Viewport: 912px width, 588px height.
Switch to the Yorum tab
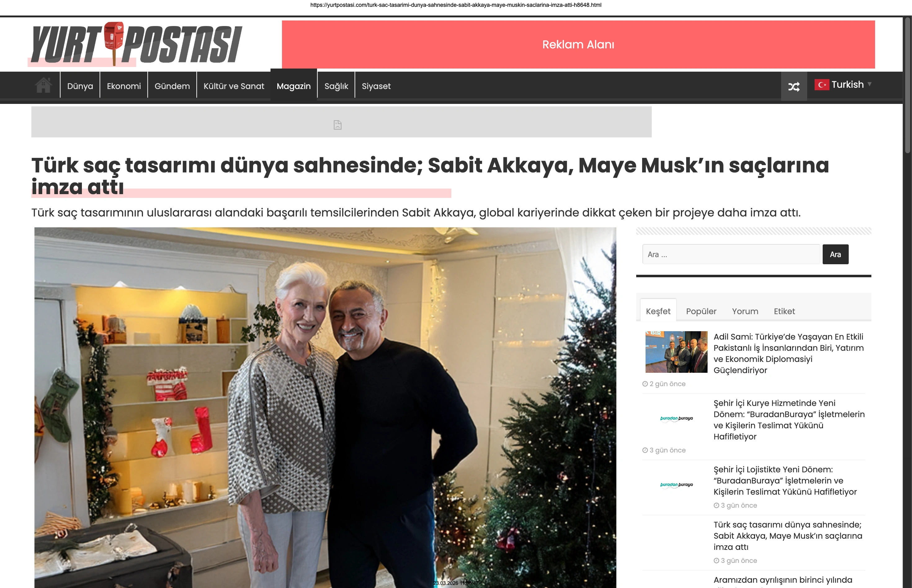tap(745, 311)
